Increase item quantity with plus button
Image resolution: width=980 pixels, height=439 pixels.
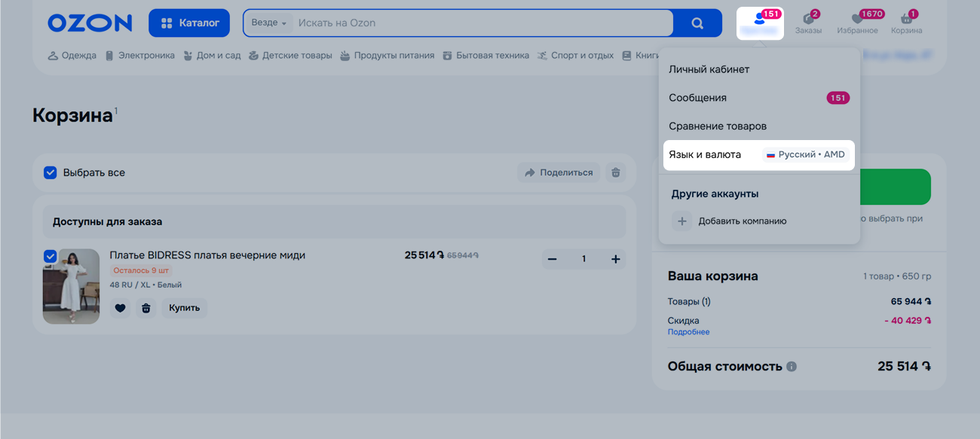coord(615,259)
